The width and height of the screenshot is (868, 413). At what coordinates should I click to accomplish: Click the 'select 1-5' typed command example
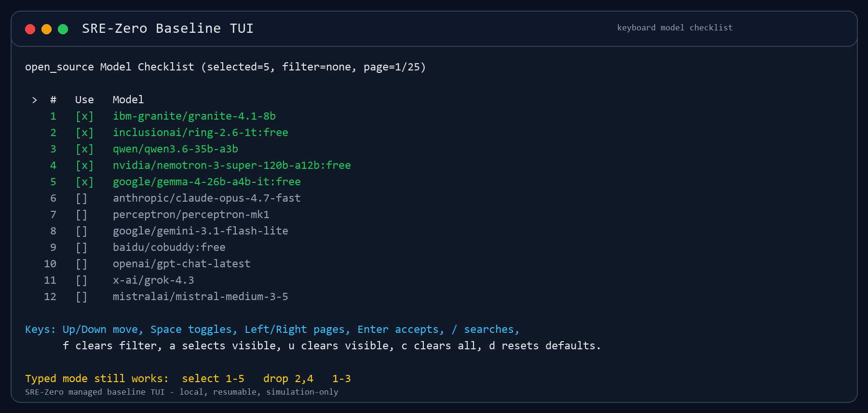(213, 379)
